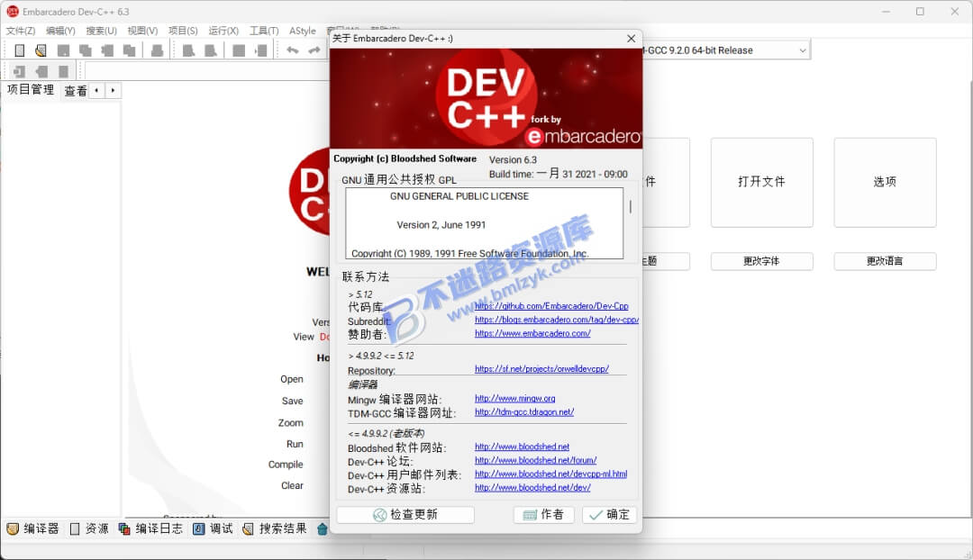The image size is (973, 560).
Task: Click the "Zoom" text on welcome page
Action: (290, 423)
